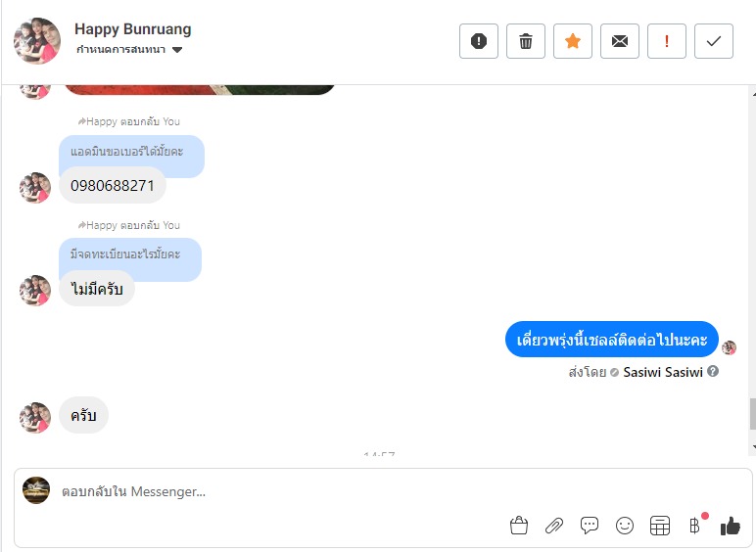Screen dimensions: 756x552
Task: Mark conversation unread with the envelope icon
Action: click(x=620, y=41)
